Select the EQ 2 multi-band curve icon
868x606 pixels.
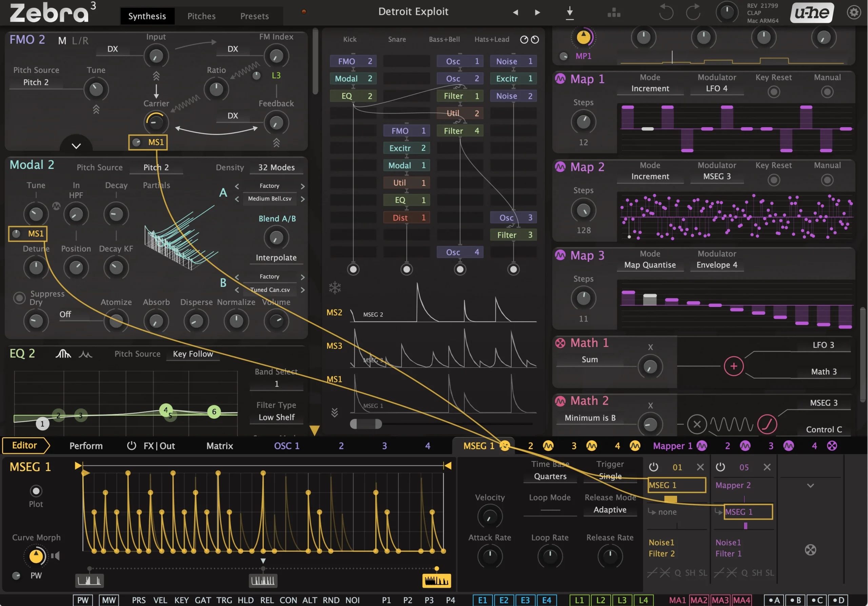[x=85, y=354]
